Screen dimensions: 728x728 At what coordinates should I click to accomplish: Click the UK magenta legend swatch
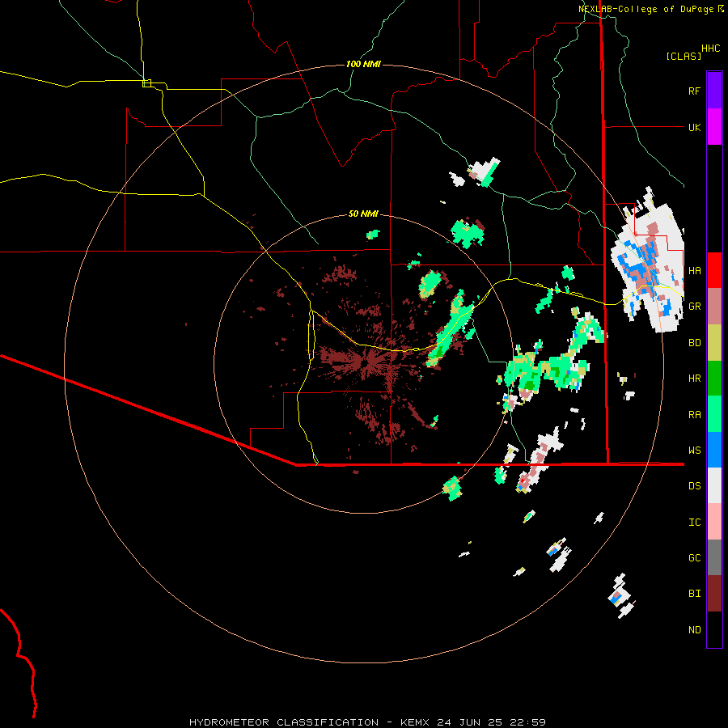tap(714, 127)
